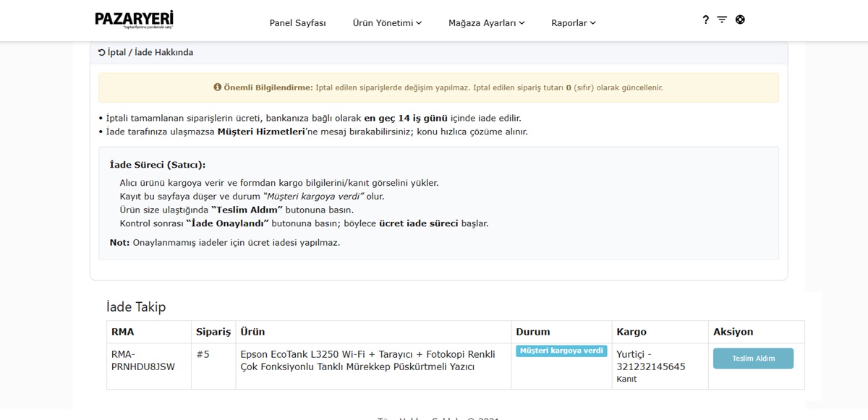Click the info icon in Önemli Bilgilendirme alert

click(217, 87)
